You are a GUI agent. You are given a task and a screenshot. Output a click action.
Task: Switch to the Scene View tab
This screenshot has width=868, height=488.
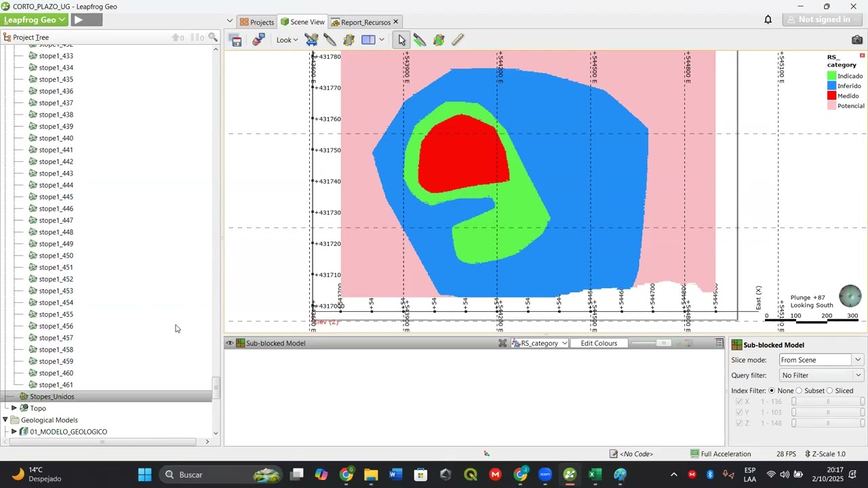coord(302,22)
